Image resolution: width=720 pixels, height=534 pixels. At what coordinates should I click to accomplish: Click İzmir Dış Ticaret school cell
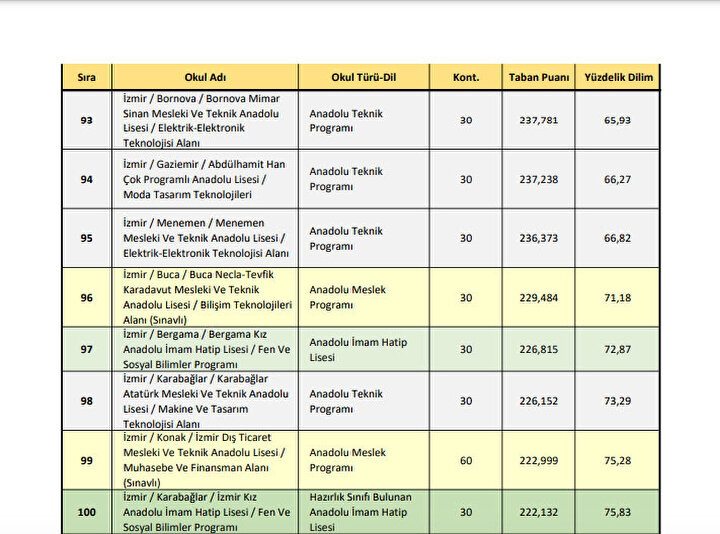(205, 460)
